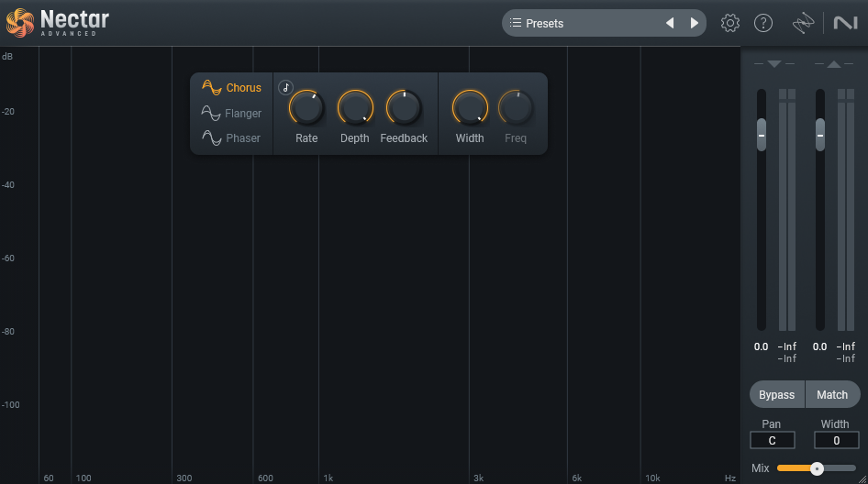
Task: Click the input down-triangle indicator
Action: [x=774, y=64]
